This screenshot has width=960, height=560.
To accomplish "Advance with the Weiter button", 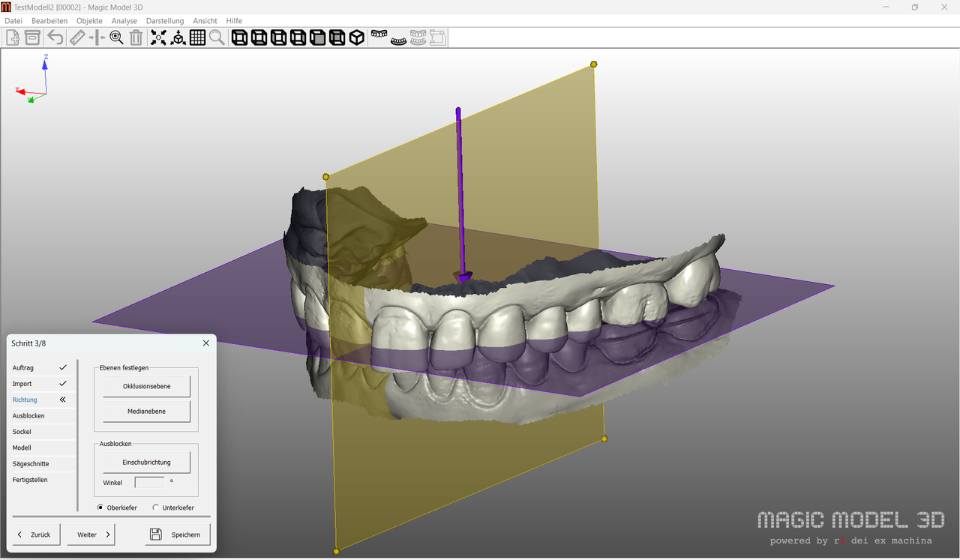I will (91, 535).
